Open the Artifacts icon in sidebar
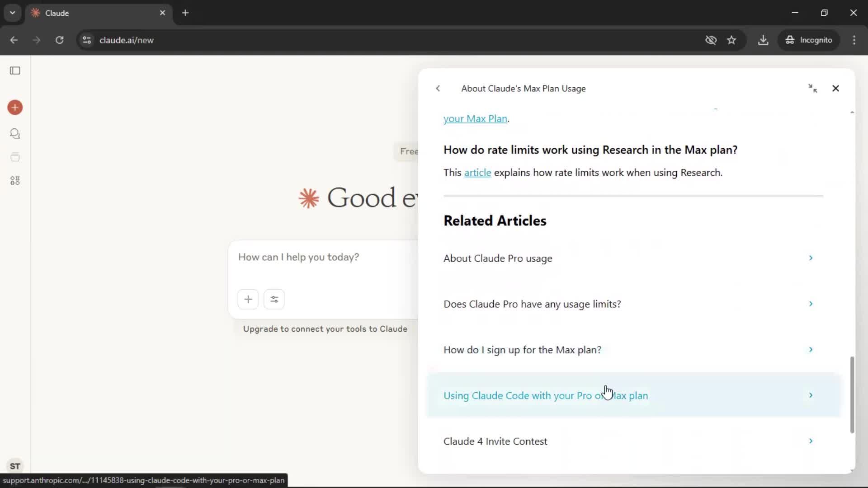The width and height of the screenshot is (868, 488). (x=15, y=181)
